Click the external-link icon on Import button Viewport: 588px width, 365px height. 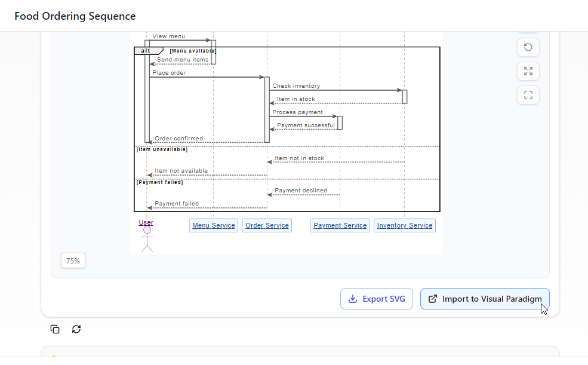click(x=432, y=299)
